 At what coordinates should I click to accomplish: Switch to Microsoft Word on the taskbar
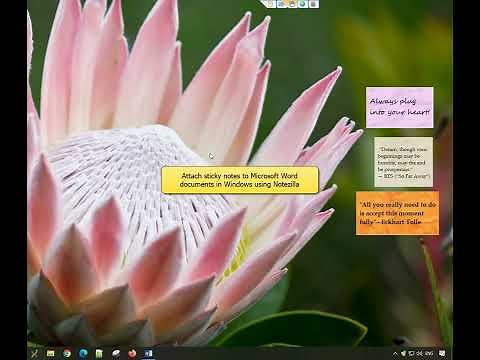click(x=148, y=353)
